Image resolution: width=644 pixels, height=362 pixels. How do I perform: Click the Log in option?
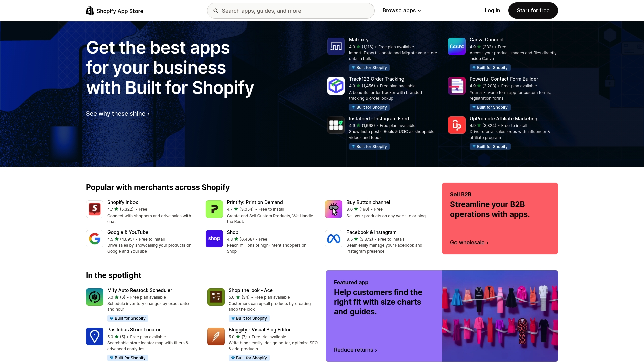click(492, 10)
